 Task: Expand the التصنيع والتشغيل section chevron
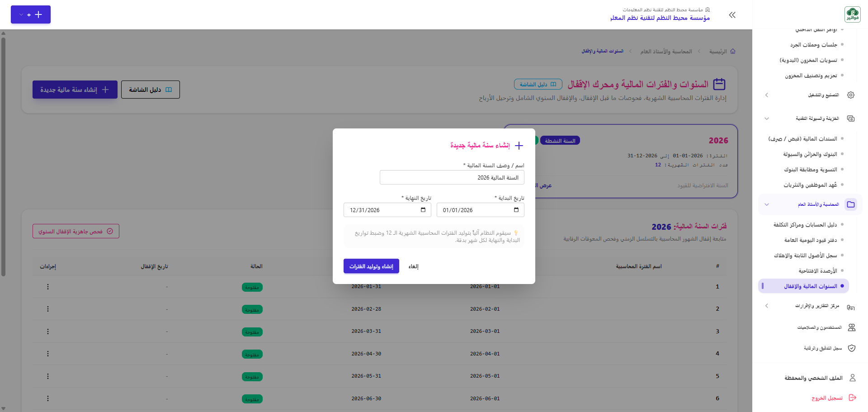point(767,95)
